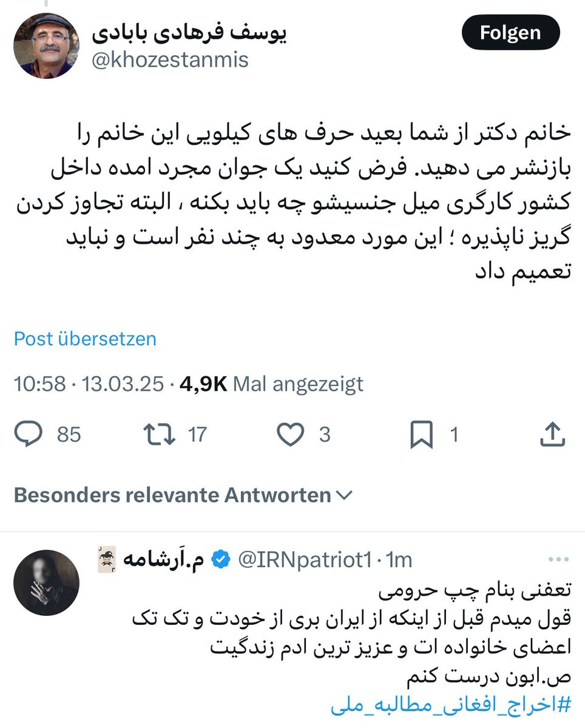Viewport: 585px width, 728px height.
Task: Translate post via Post übersetzen
Action: pyautogui.click(x=85, y=339)
